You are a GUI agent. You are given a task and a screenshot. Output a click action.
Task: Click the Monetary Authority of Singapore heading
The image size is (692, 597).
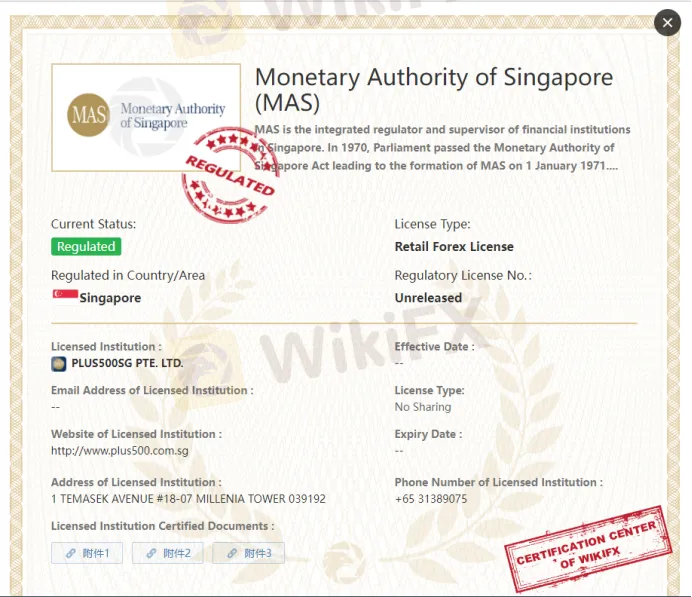point(434,90)
